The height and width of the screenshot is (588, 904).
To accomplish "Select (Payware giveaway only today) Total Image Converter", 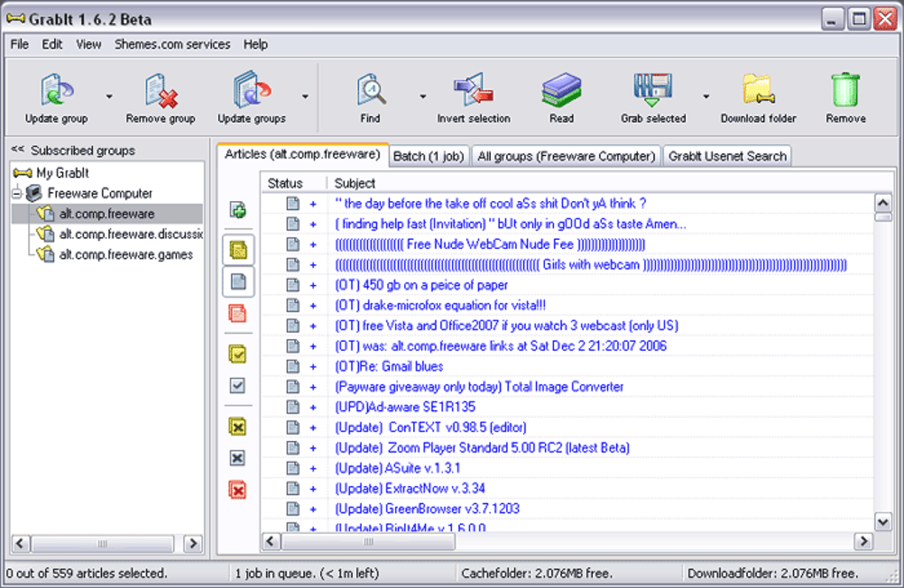I will coord(479,387).
